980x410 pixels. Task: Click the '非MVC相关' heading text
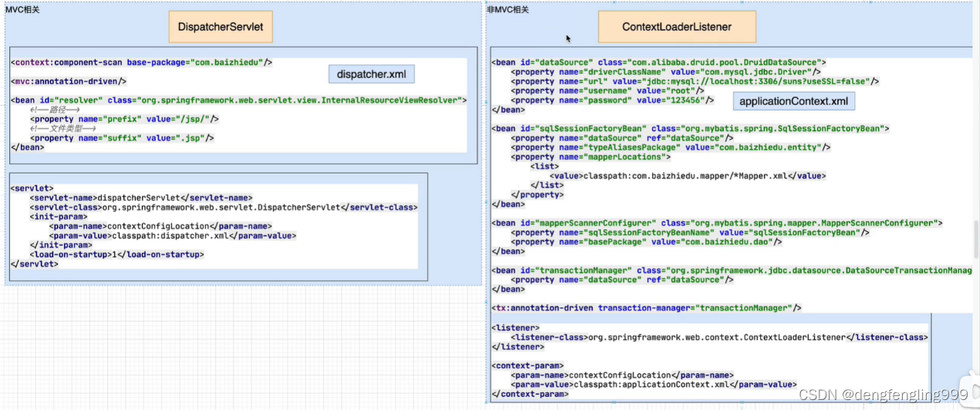coord(509,9)
